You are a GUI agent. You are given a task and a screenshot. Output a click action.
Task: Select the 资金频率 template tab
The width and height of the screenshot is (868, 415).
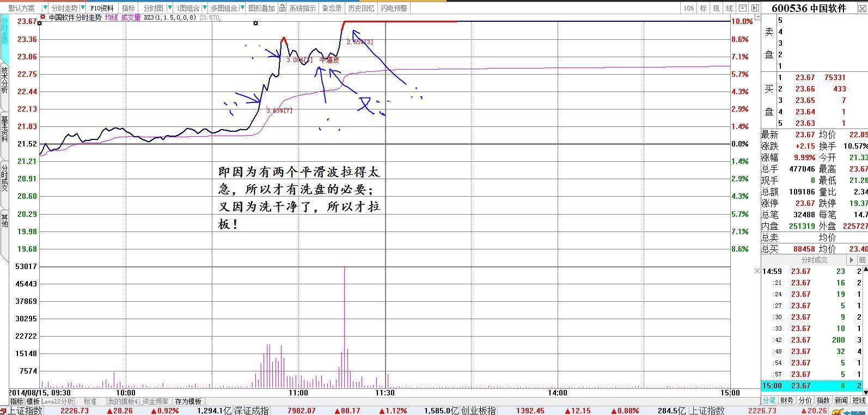(155, 401)
